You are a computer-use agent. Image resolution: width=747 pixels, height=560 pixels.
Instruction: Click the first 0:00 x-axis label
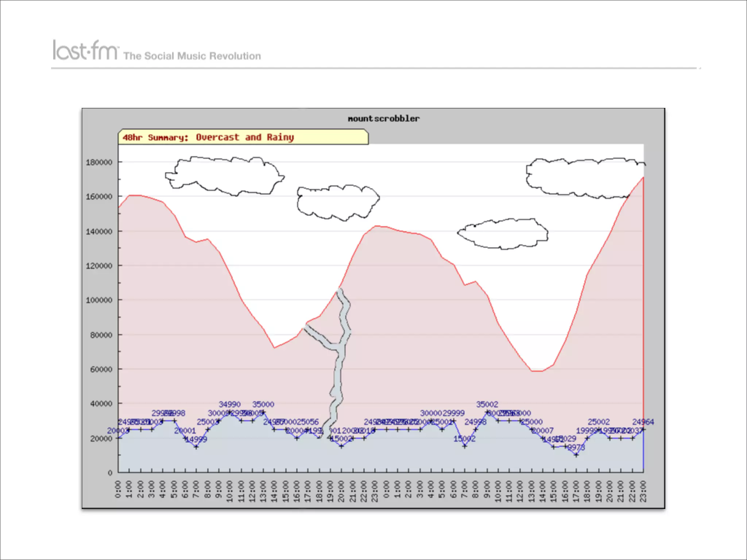click(118, 489)
